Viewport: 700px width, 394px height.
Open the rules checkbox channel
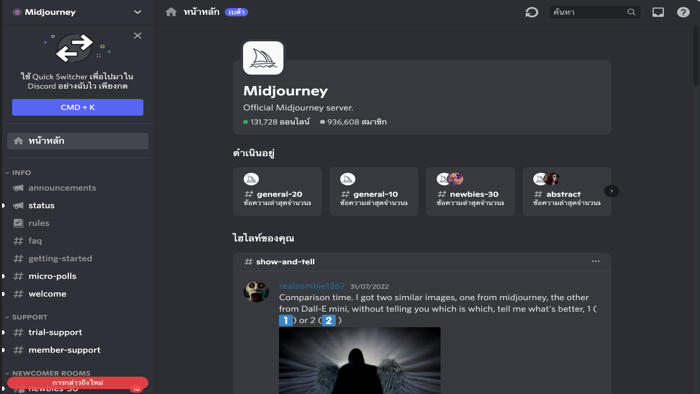(39, 223)
